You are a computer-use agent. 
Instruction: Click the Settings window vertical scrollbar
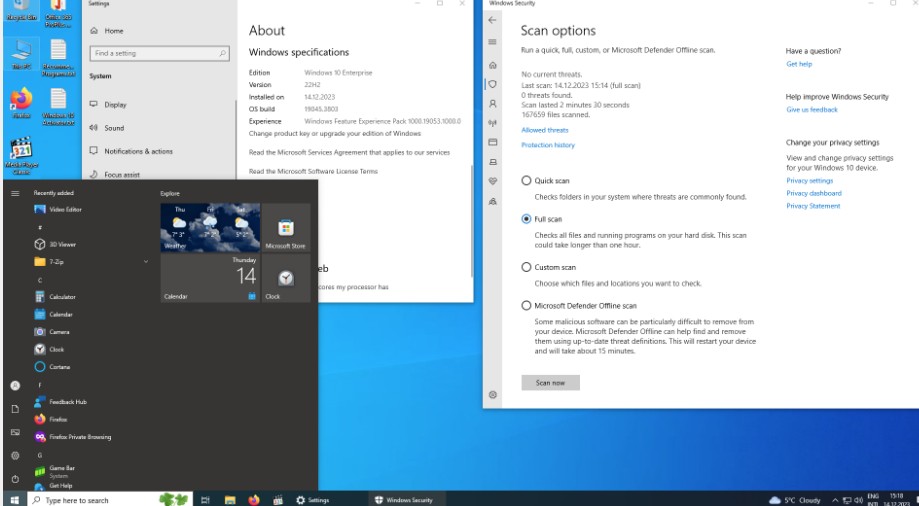471,220
